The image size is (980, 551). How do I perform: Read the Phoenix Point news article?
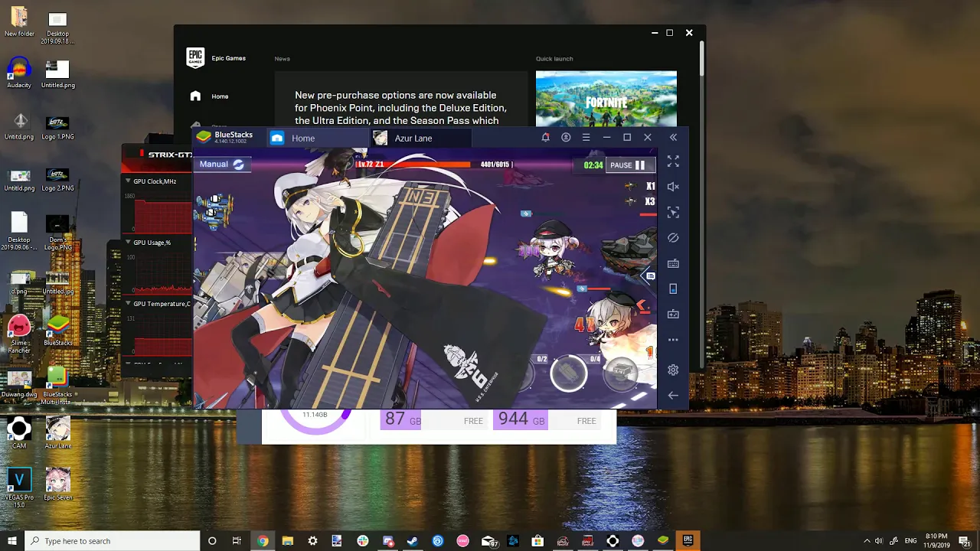pyautogui.click(x=401, y=108)
